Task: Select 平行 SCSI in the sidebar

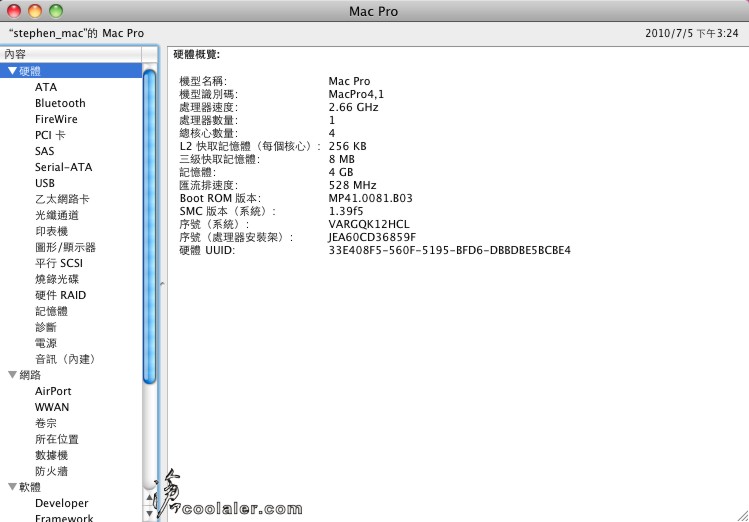Action: (x=59, y=263)
